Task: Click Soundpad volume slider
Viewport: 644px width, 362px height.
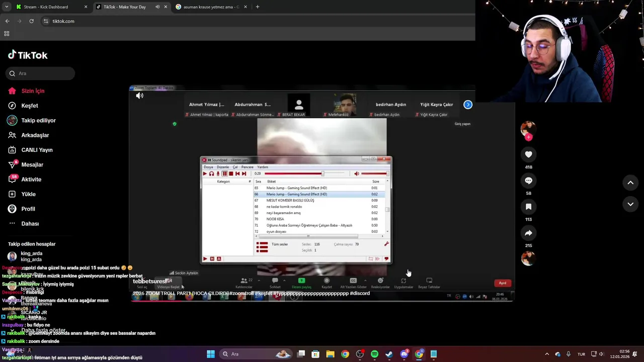Action: tap(375, 173)
